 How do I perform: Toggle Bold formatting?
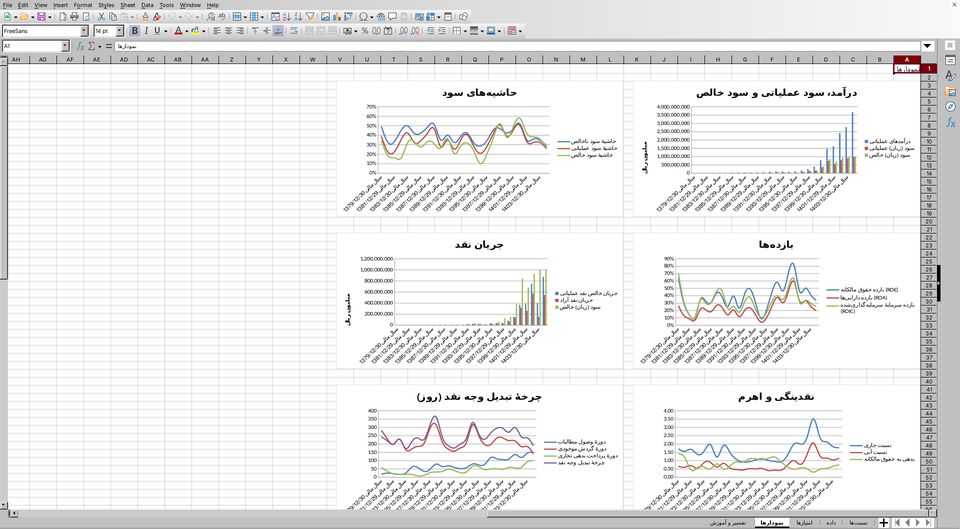135,31
